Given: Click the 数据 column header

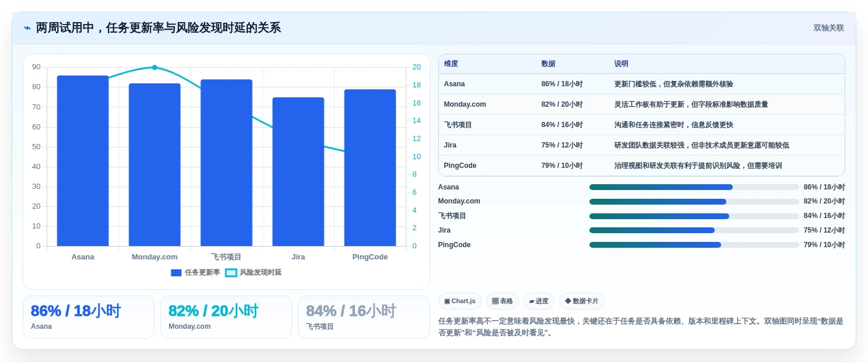Looking at the screenshot, I should tap(548, 64).
